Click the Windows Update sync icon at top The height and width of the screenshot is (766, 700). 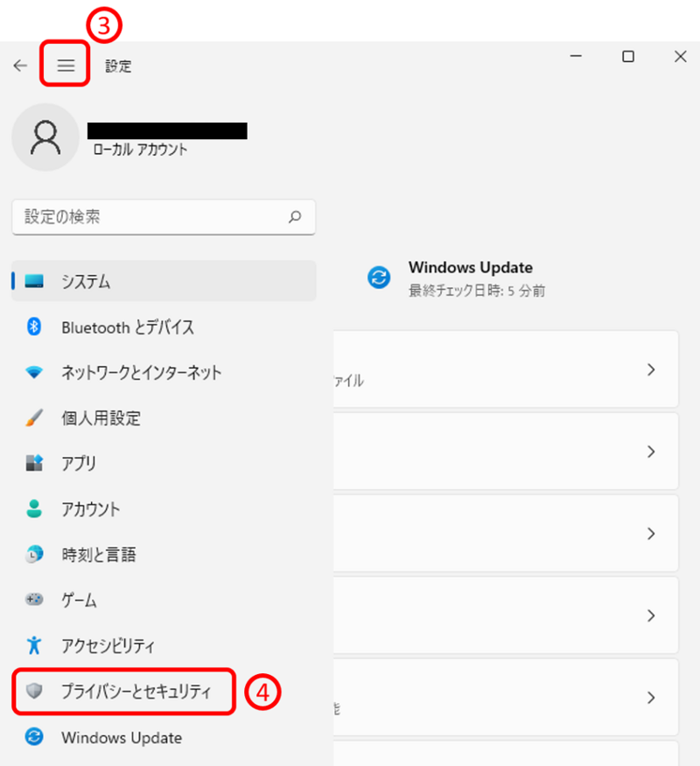click(379, 278)
